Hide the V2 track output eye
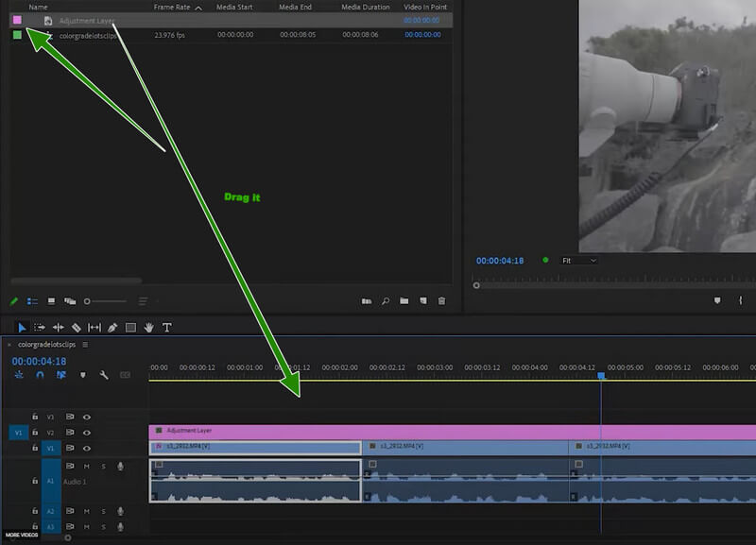Screen dimensions: 756x545 pyautogui.click(x=87, y=432)
